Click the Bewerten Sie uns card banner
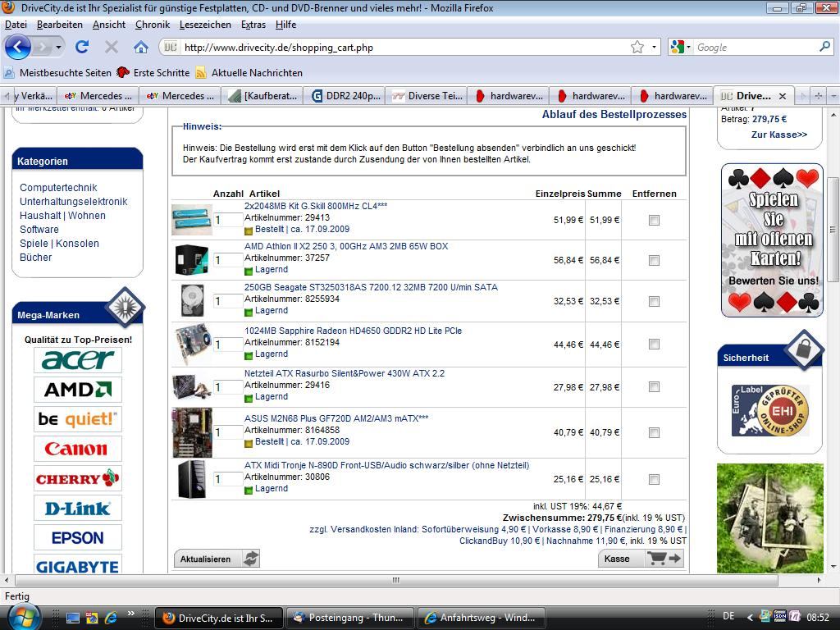Screen dimensions: 840x630 (772, 240)
